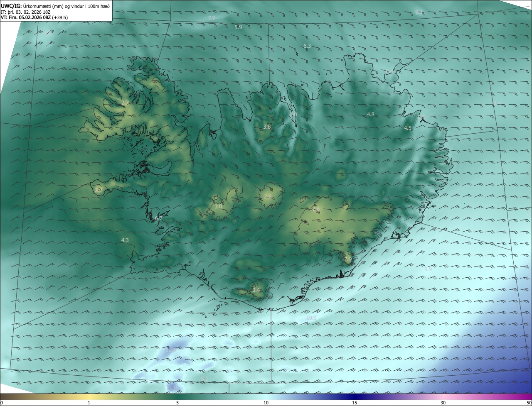The height and width of the screenshot is (406, 532).
Task: Click the '0' label on the color scale
Action: [x=2, y=403]
